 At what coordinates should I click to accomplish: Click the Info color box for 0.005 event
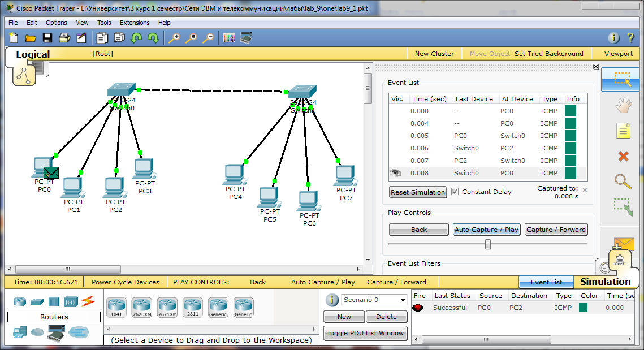coord(570,136)
